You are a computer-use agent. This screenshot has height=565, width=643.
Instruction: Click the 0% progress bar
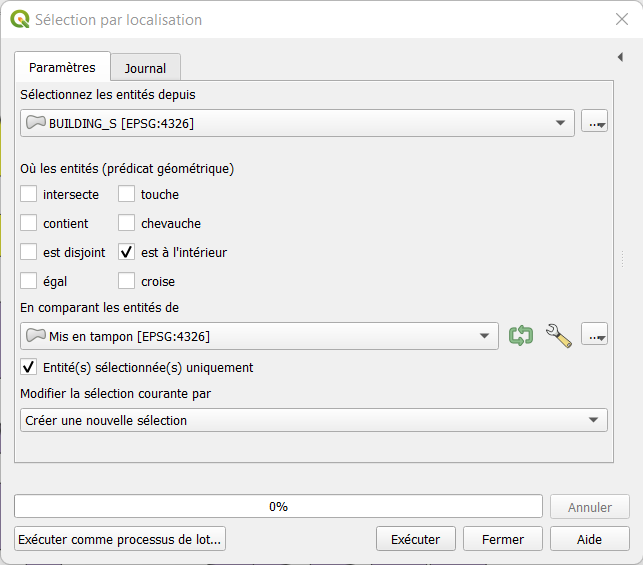278,507
